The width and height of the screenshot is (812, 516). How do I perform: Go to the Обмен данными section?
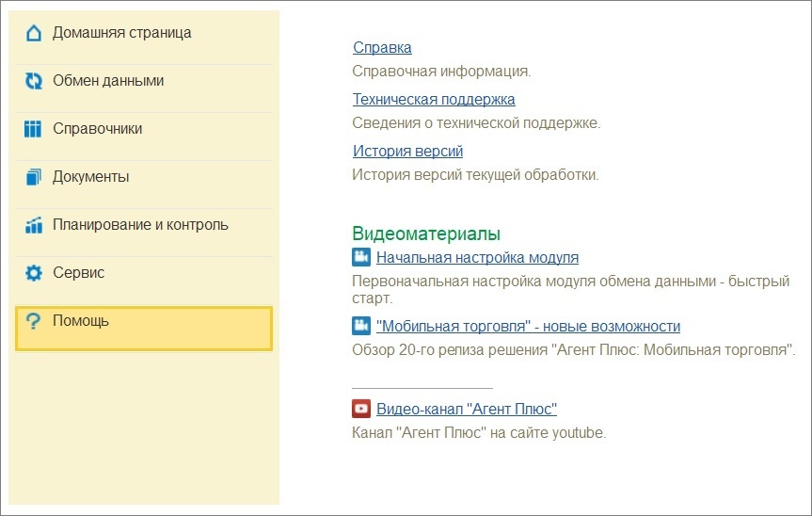tap(108, 81)
